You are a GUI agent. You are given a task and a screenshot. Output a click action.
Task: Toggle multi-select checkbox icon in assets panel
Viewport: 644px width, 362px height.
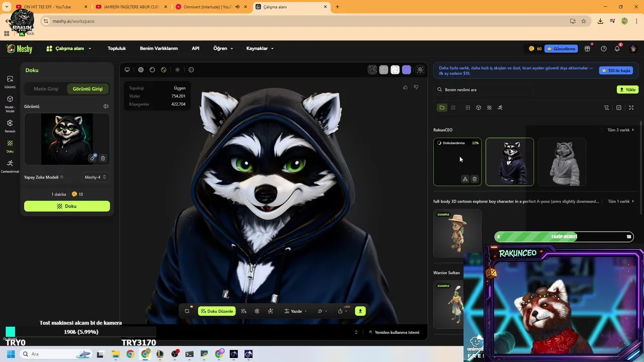pos(619,108)
